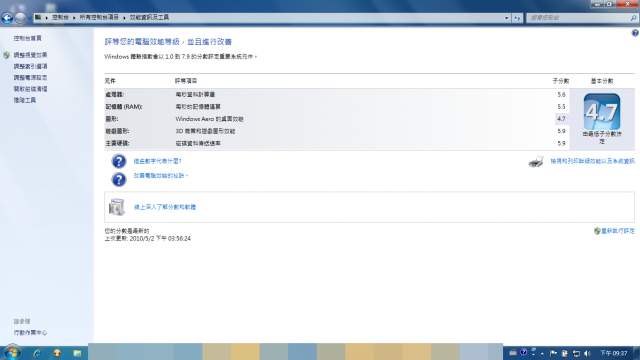
Task: Click the 子分數 column header
Action: 561,81
